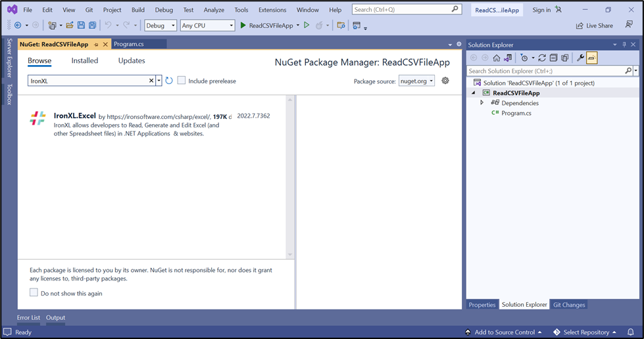Click the Redo arrow icon

coord(126,26)
